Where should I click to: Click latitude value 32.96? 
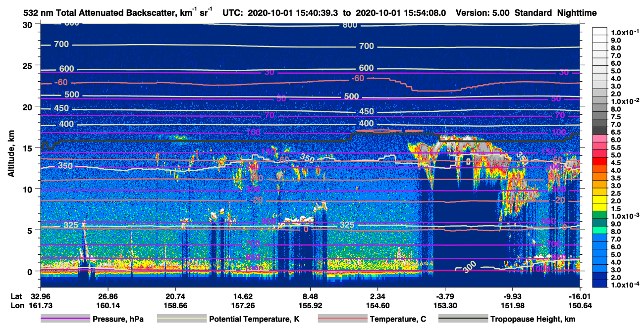tap(41, 296)
